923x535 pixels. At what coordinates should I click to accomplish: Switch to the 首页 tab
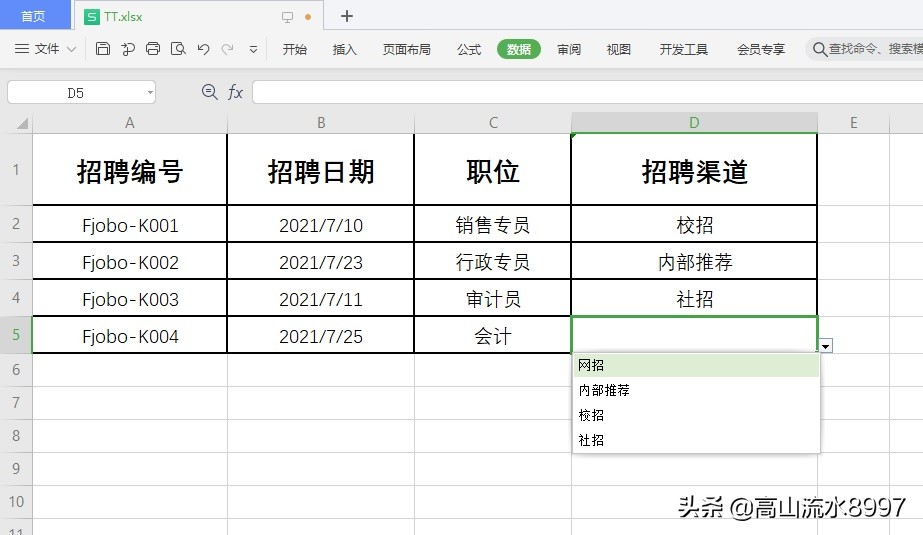[34, 16]
